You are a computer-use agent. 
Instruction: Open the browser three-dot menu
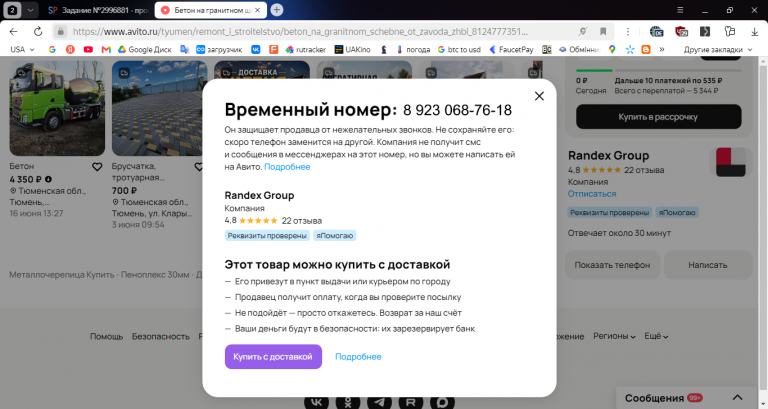click(x=627, y=32)
